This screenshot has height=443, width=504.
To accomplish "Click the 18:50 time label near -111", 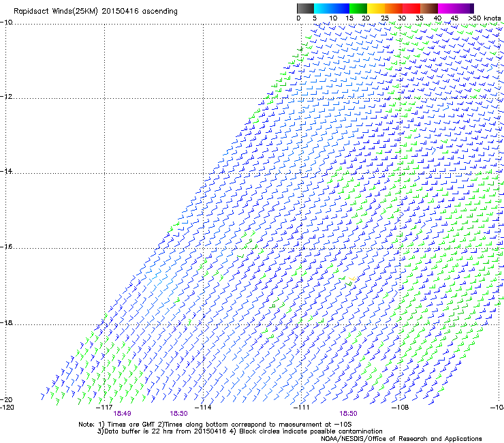I will point(349,414).
